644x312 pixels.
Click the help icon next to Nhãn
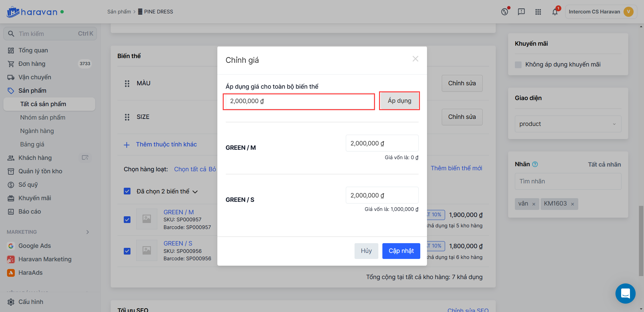[x=535, y=164]
